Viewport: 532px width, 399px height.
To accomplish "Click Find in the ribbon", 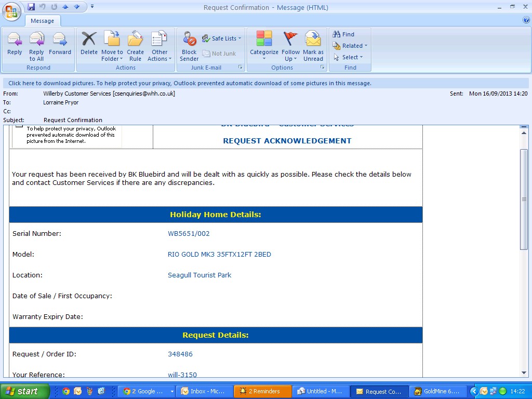I will 343,34.
